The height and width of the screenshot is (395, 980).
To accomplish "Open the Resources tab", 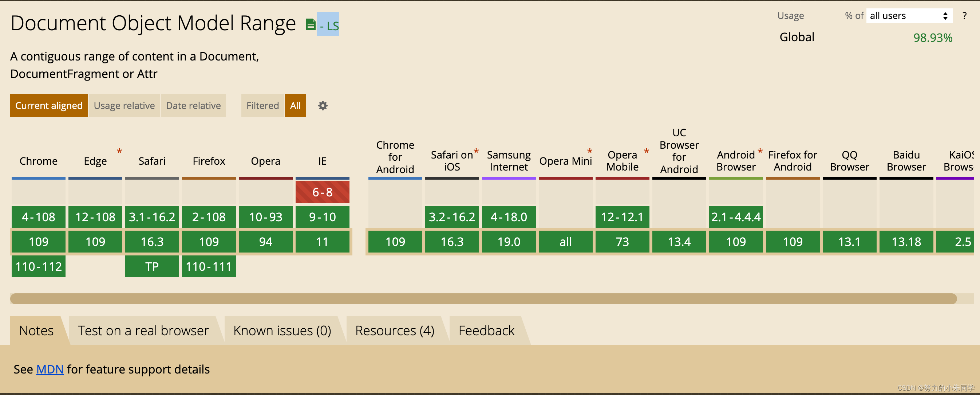I will (395, 331).
